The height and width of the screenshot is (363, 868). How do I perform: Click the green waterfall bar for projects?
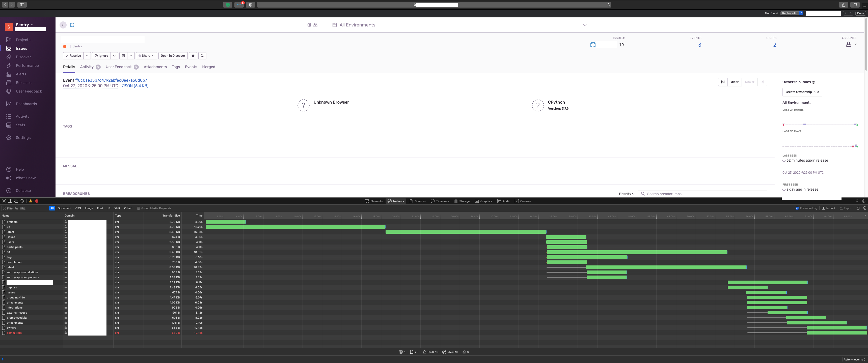pyautogui.click(x=226, y=222)
